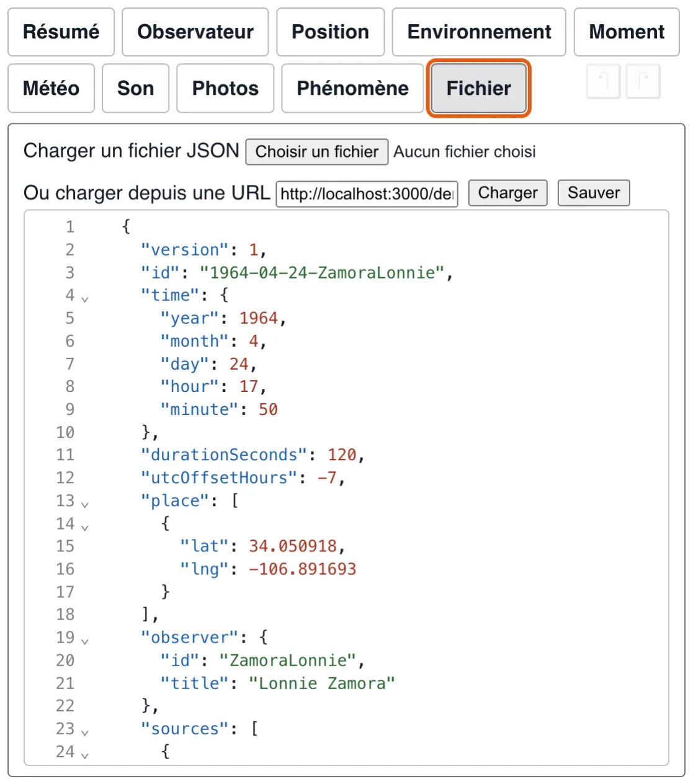Click line number 10 in the gutter

(65, 432)
